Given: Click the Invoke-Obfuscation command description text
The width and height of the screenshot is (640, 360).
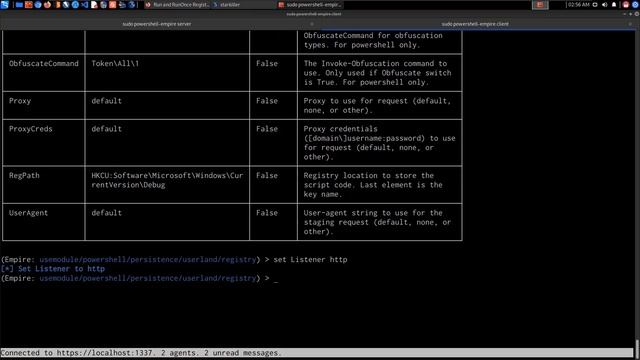Looking at the screenshot, I should 378,73.
